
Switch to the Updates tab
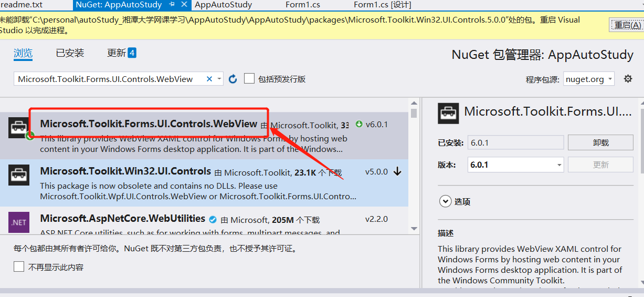coord(117,53)
